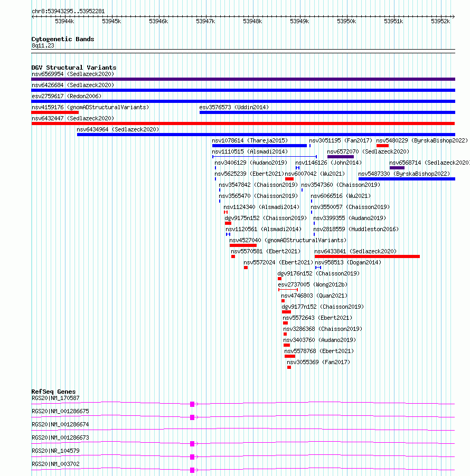Click nsv6007042 (Wu2021) label
The width and height of the screenshot is (470, 476).
click(x=315, y=174)
